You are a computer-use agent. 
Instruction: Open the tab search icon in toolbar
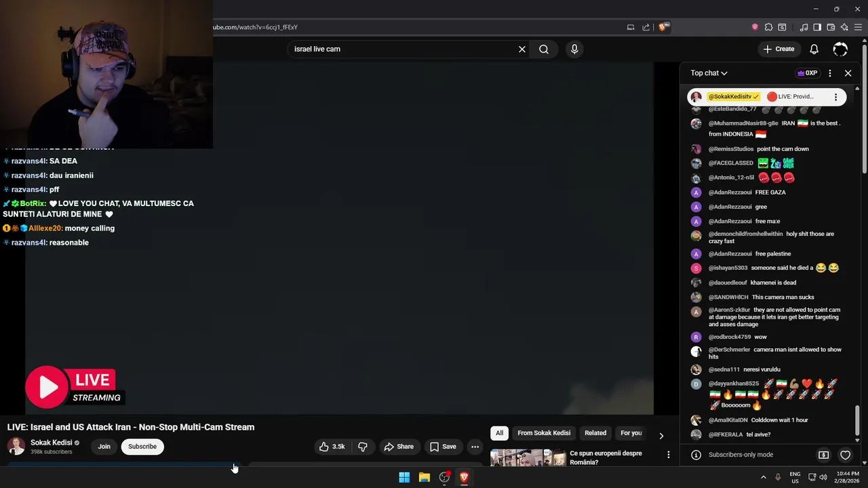point(782,27)
